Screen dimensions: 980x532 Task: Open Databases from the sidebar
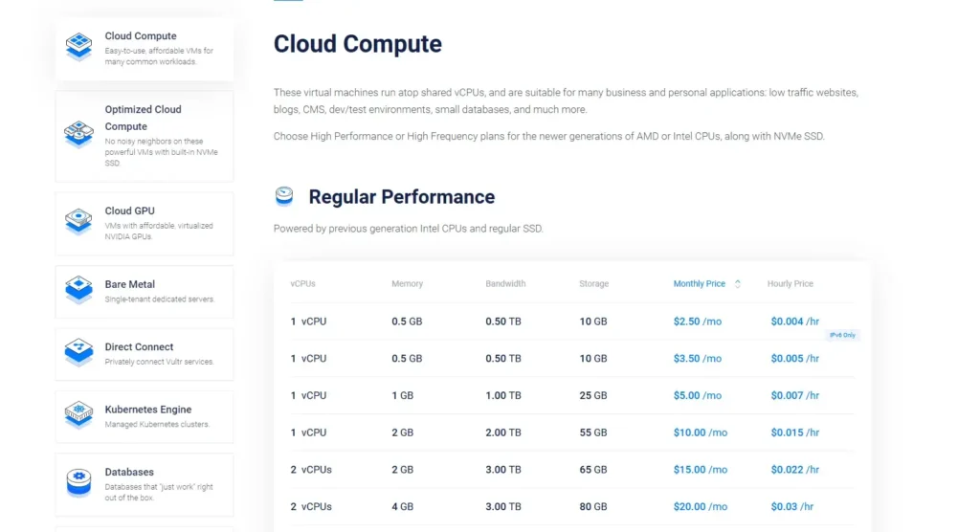coord(145,485)
